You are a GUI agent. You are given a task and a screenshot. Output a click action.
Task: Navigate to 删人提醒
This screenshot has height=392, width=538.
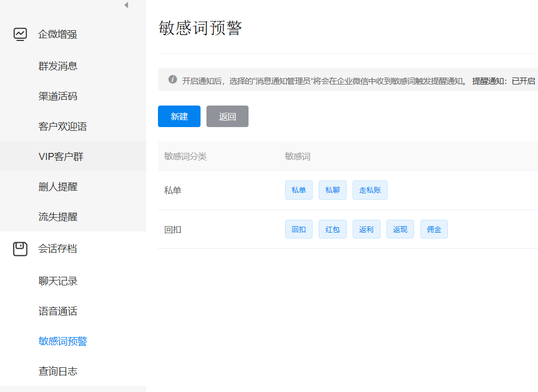tap(58, 187)
